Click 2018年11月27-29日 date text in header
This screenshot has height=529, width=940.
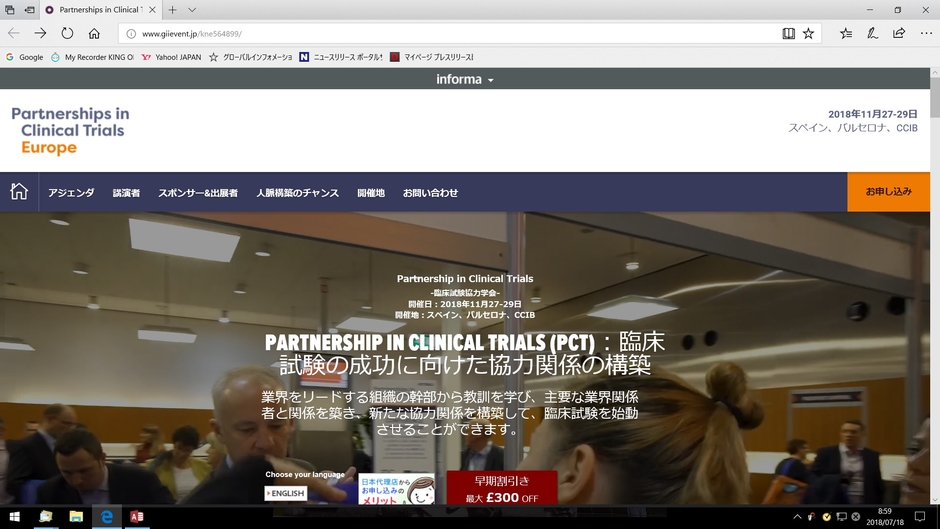pos(873,114)
